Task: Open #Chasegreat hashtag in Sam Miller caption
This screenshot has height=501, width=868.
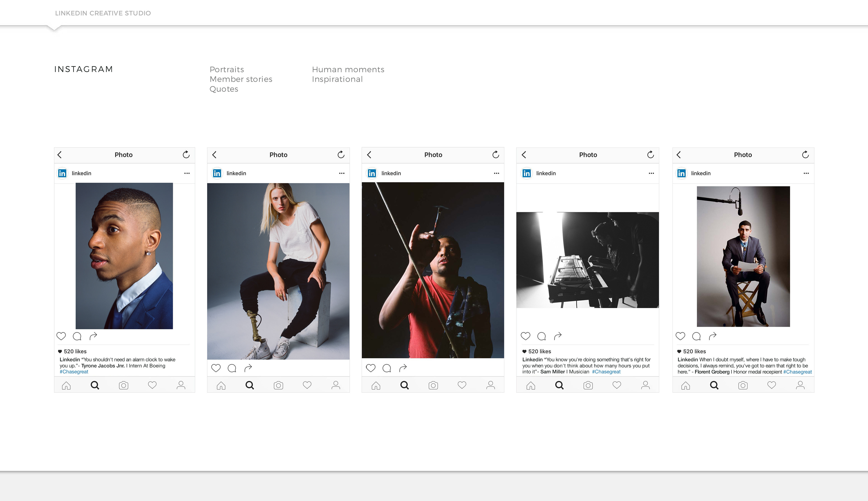Action: (606, 372)
